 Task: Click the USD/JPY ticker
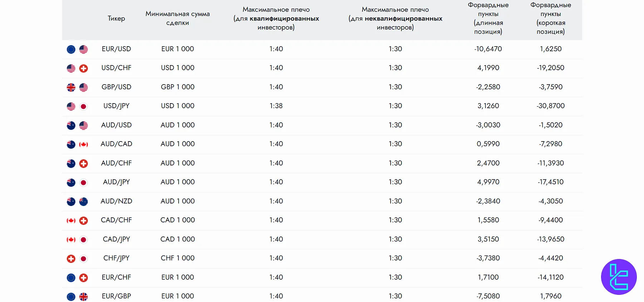coord(116,106)
